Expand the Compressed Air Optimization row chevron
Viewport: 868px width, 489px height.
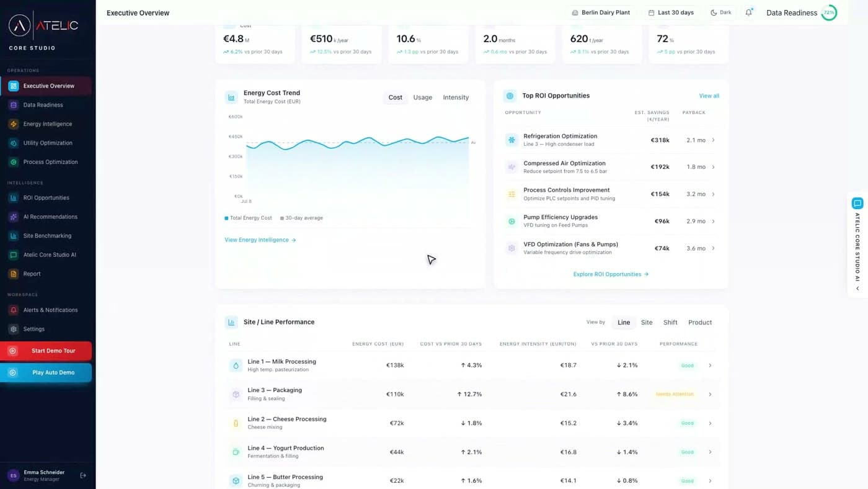tap(713, 167)
